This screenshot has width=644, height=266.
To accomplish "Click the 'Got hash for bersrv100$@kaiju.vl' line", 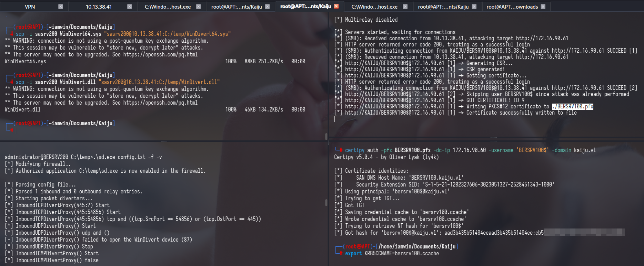I will pos(479,233).
